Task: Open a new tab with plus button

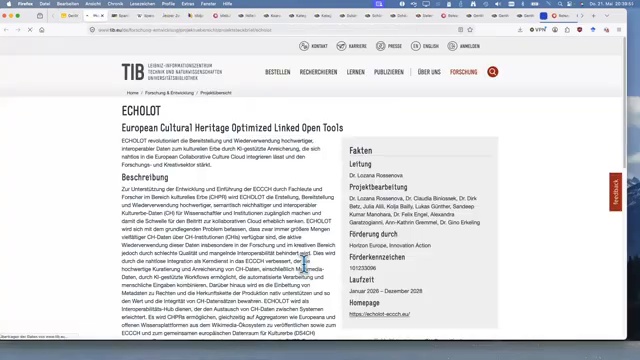Action: pyautogui.click(x=593, y=16)
